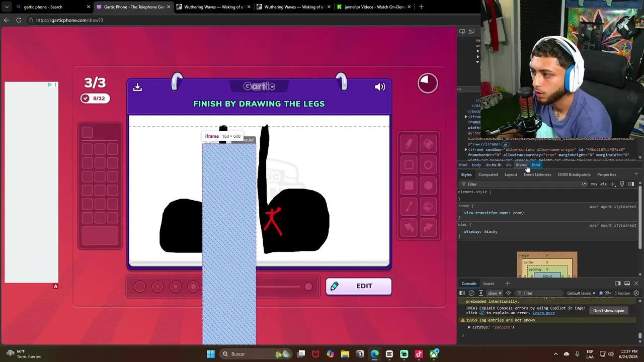Screen dimensions: 644x362
Task: Adjust the opacity slider handle
Action: tap(308, 287)
